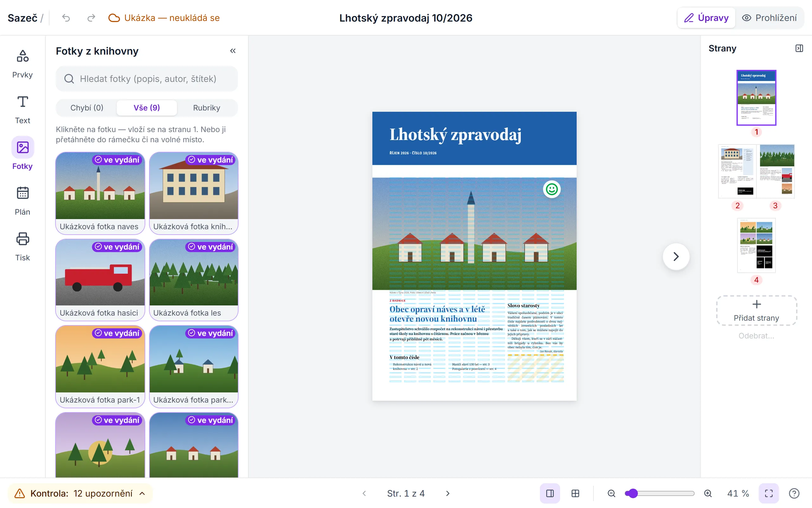Collapse the Strany pages panel
Screen dimensions: 812x508
tap(799, 48)
